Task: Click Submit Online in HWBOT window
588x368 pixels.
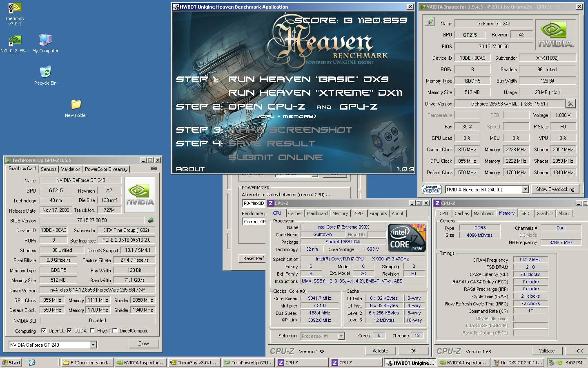Action: tap(275, 157)
